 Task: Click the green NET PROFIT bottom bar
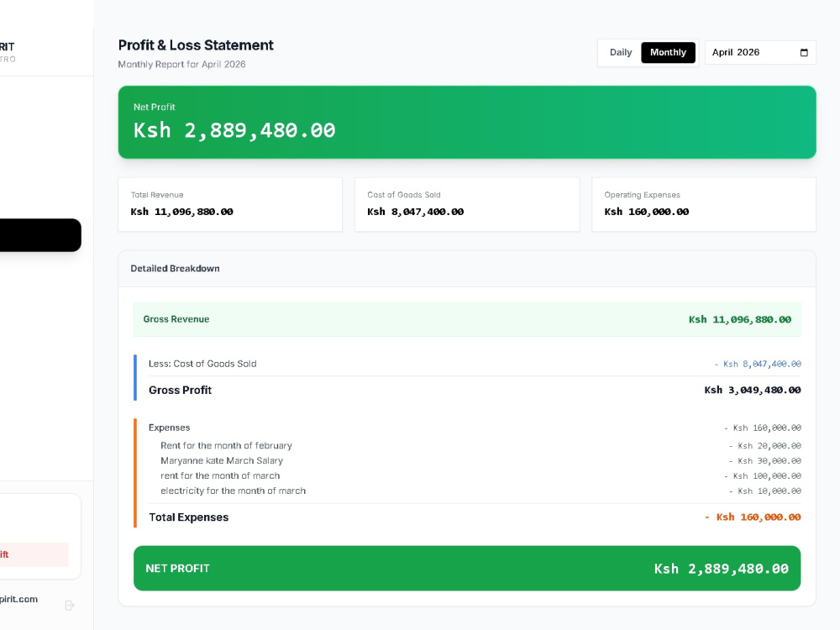pyautogui.click(x=466, y=569)
